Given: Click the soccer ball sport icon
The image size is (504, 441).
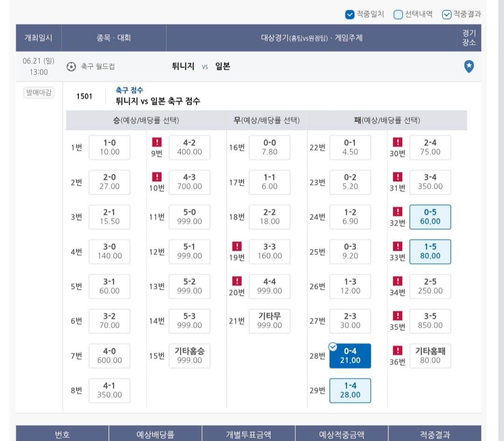Looking at the screenshot, I should pos(71,67).
